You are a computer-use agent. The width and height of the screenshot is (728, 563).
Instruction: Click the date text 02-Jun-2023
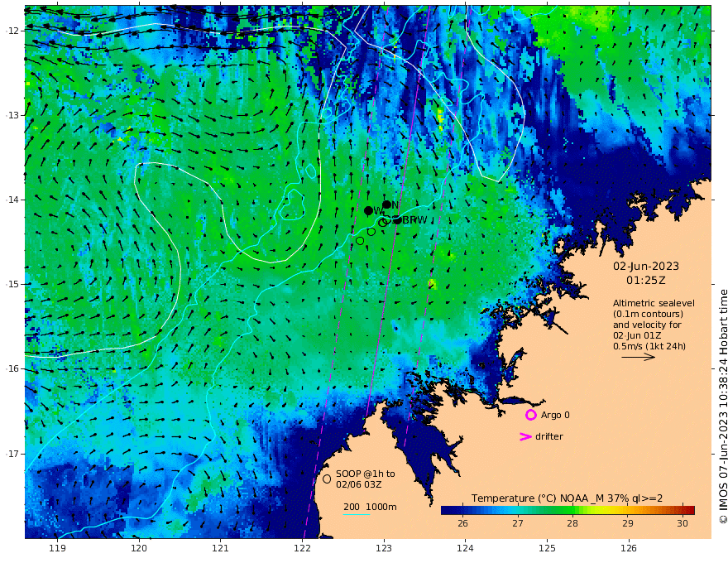tap(646, 266)
